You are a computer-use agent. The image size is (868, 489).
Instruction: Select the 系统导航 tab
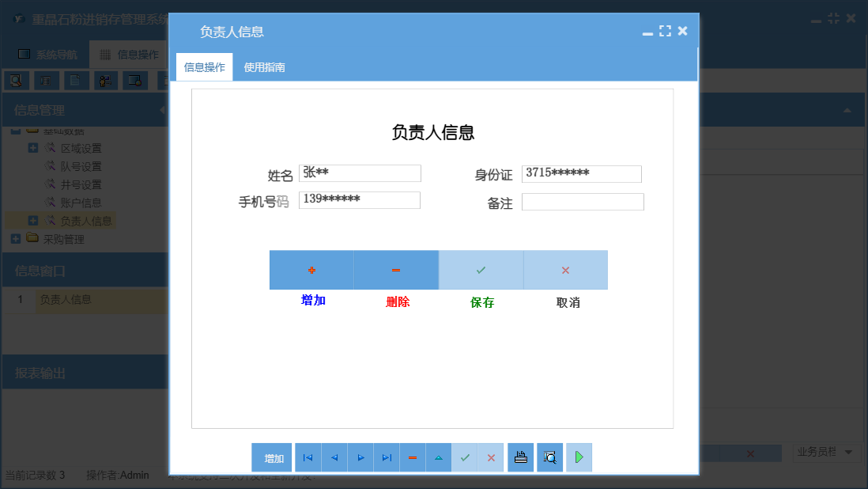click(x=50, y=54)
